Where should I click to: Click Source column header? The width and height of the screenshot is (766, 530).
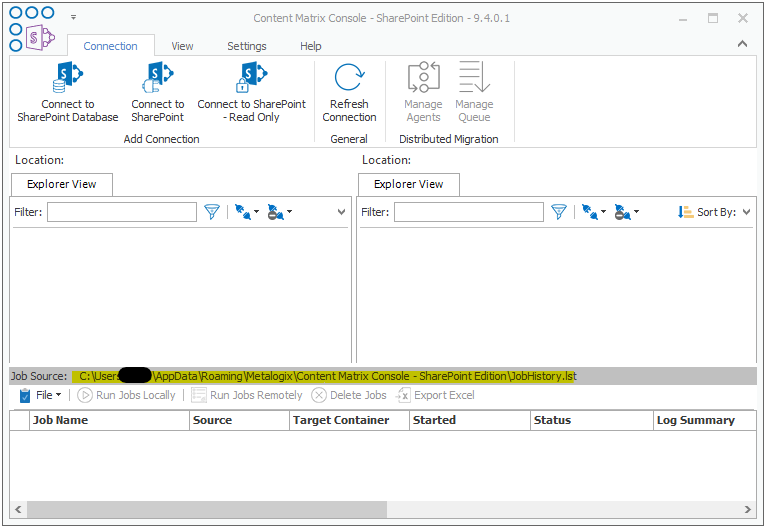coord(239,420)
